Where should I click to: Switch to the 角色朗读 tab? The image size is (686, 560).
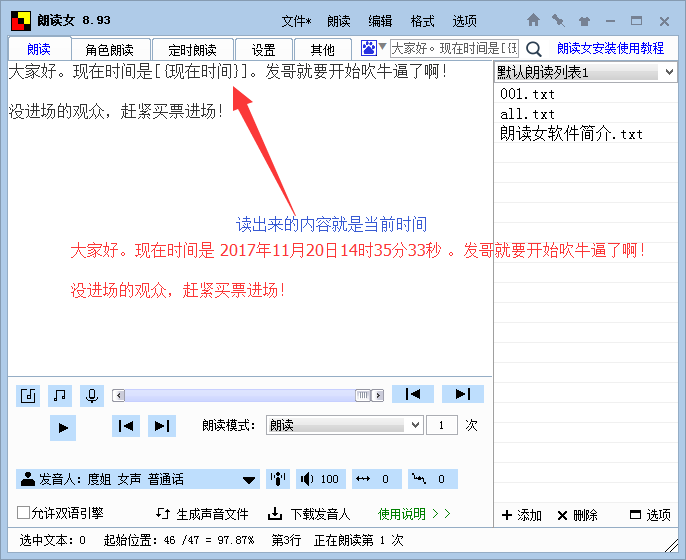(111, 49)
